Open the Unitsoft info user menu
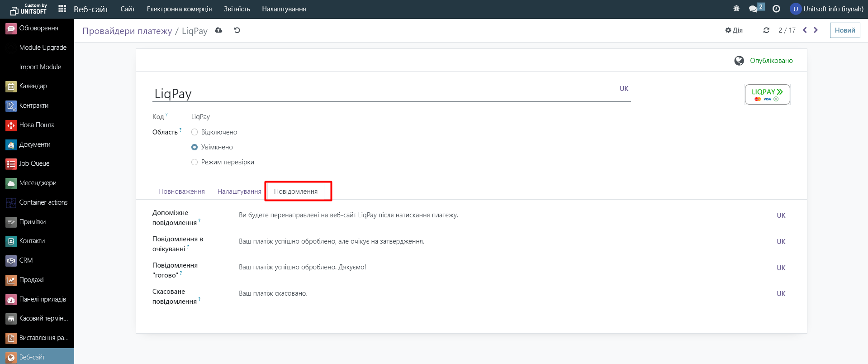This screenshot has width=868, height=364. coord(827,9)
